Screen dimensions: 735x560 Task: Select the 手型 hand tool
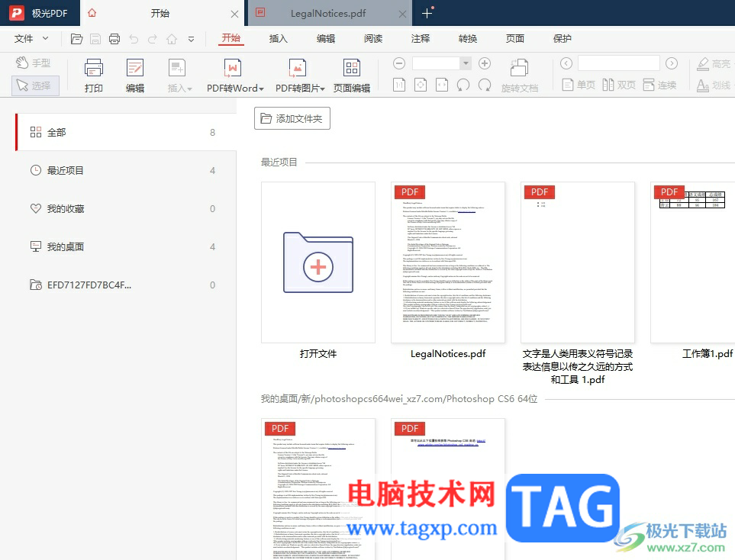coord(34,63)
